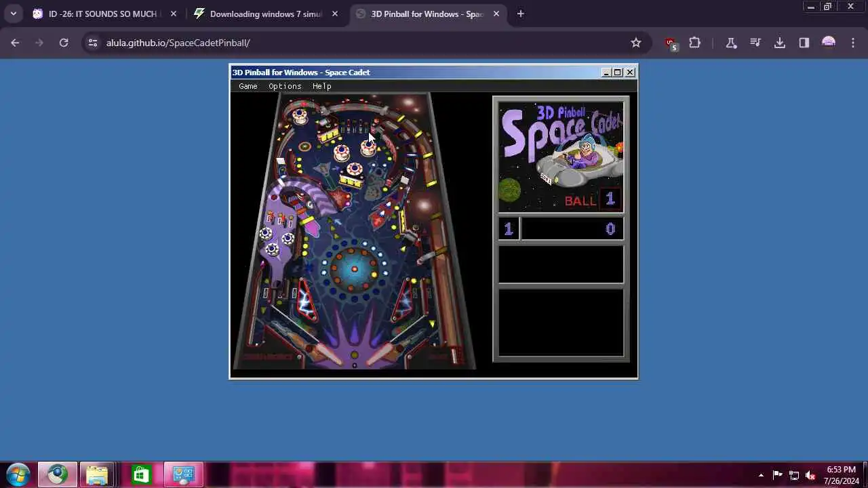Click the muted volume speaker icon

click(x=810, y=475)
